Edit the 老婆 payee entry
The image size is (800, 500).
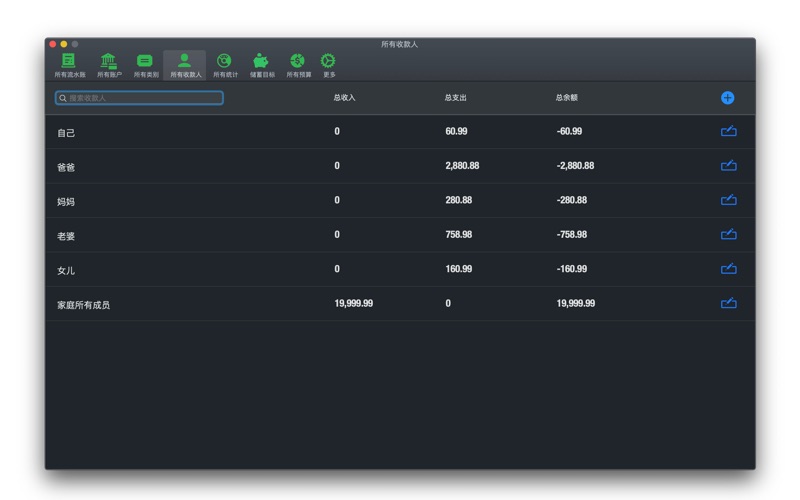coord(728,235)
